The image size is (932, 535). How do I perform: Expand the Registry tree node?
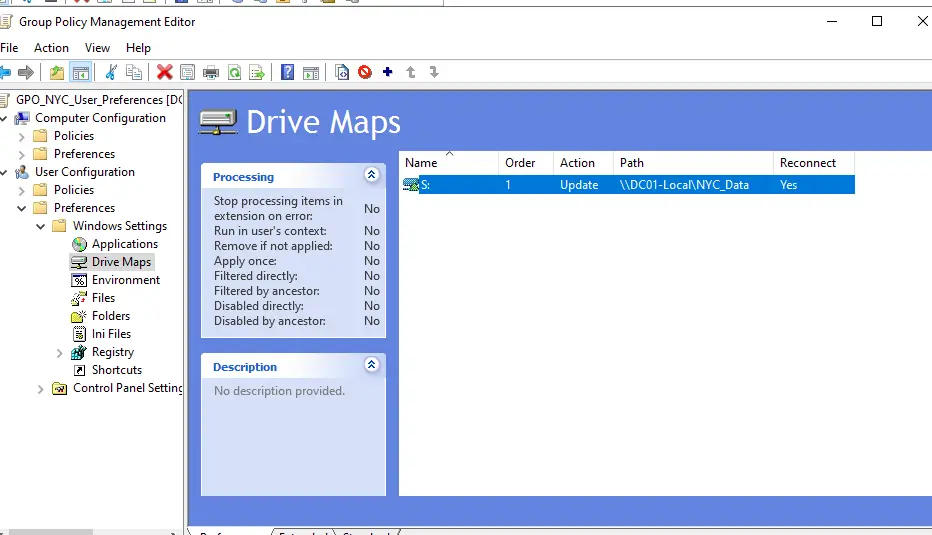[x=59, y=353]
